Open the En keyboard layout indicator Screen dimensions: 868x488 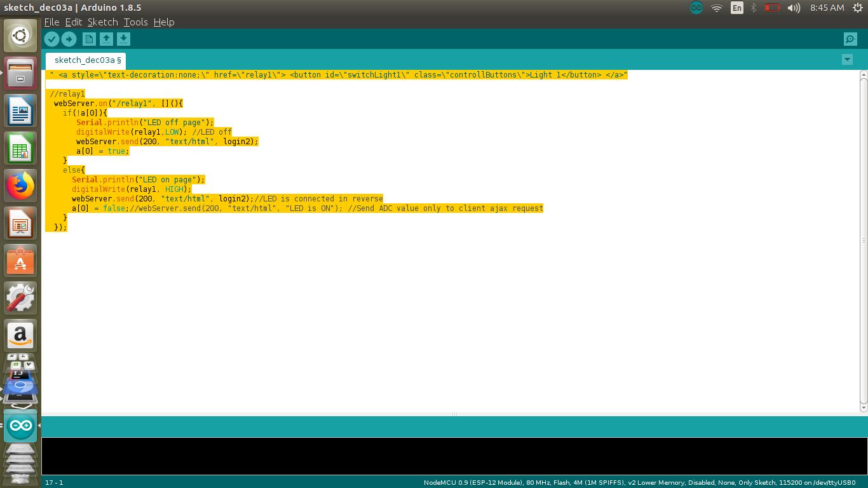click(x=736, y=8)
